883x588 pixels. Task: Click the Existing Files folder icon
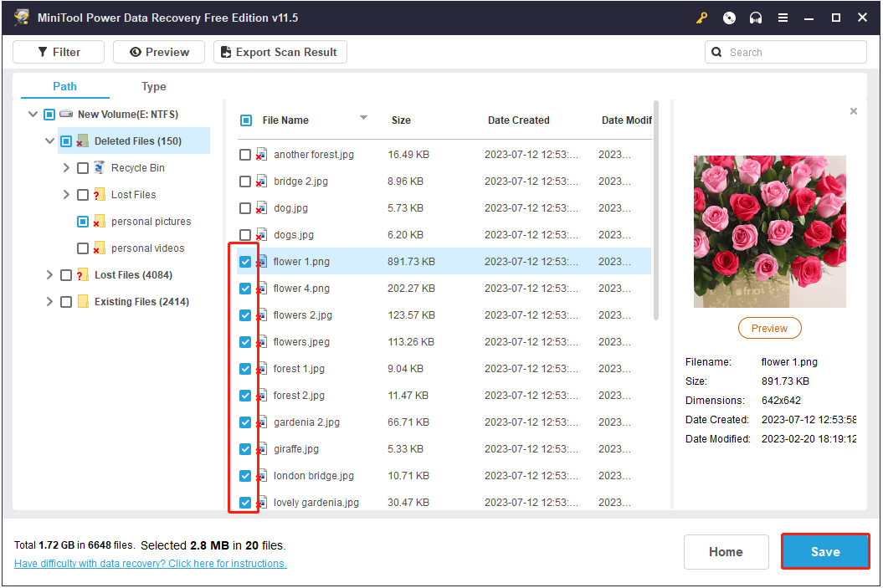[x=83, y=302]
